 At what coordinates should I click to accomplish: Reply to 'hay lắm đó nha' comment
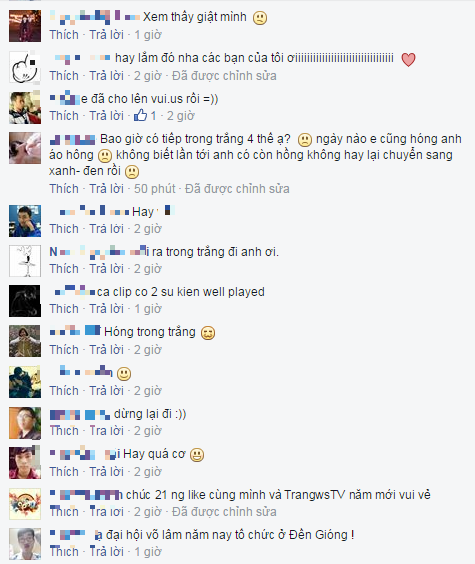pos(106,76)
